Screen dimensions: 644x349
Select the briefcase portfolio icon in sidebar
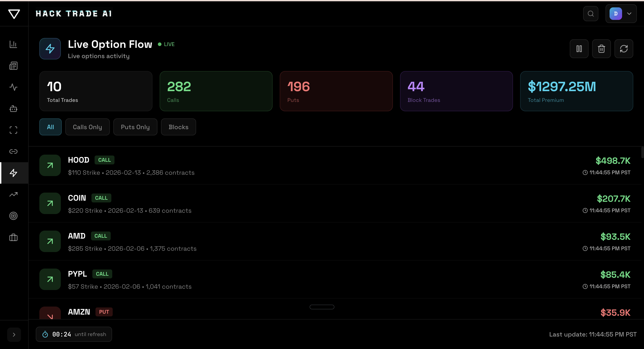coord(13,238)
